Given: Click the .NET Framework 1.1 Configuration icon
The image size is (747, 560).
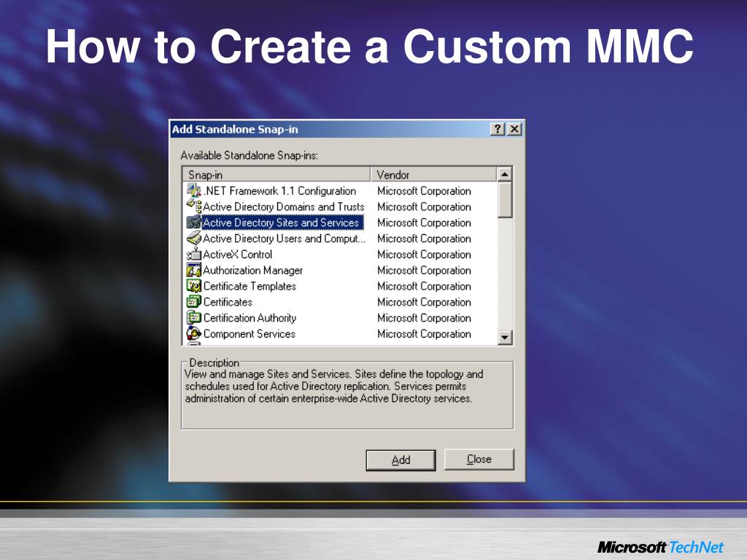Looking at the screenshot, I should coord(194,190).
